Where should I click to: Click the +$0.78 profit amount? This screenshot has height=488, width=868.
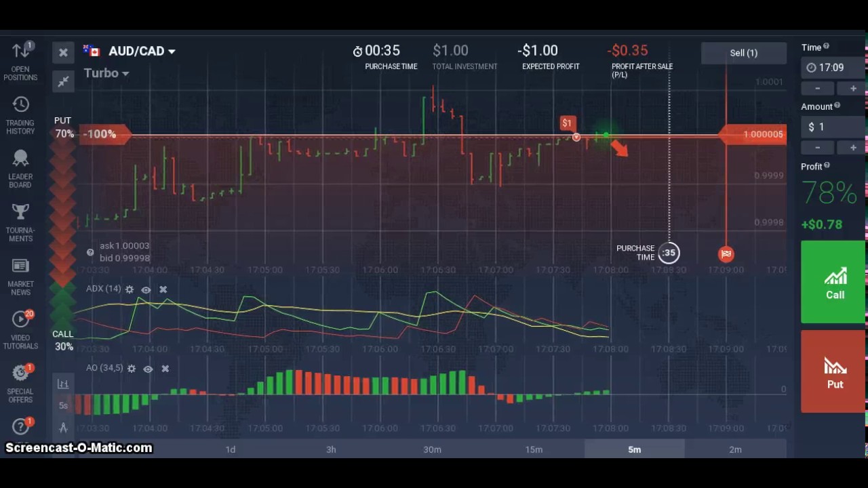(822, 224)
